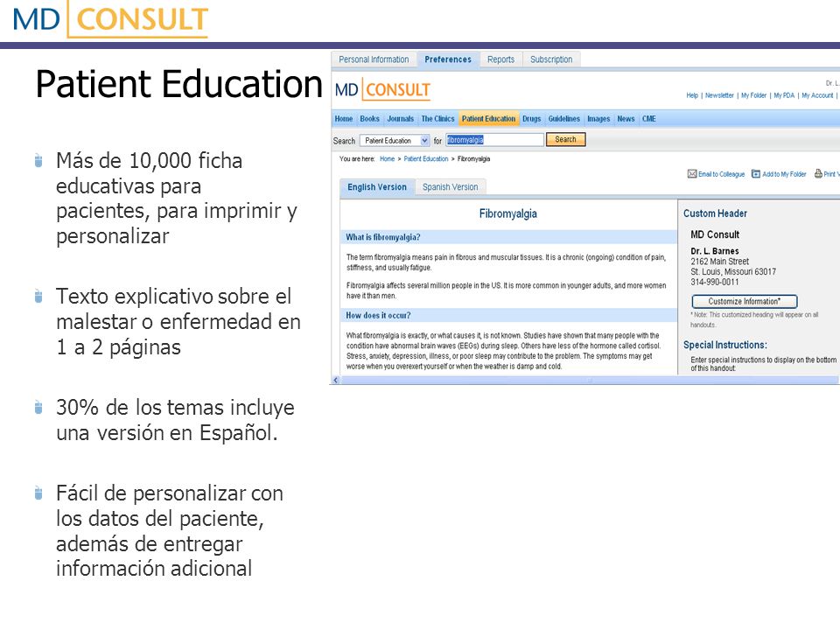This screenshot has width=840, height=630.
Task: Open the Reports tab
Action: 500,59
